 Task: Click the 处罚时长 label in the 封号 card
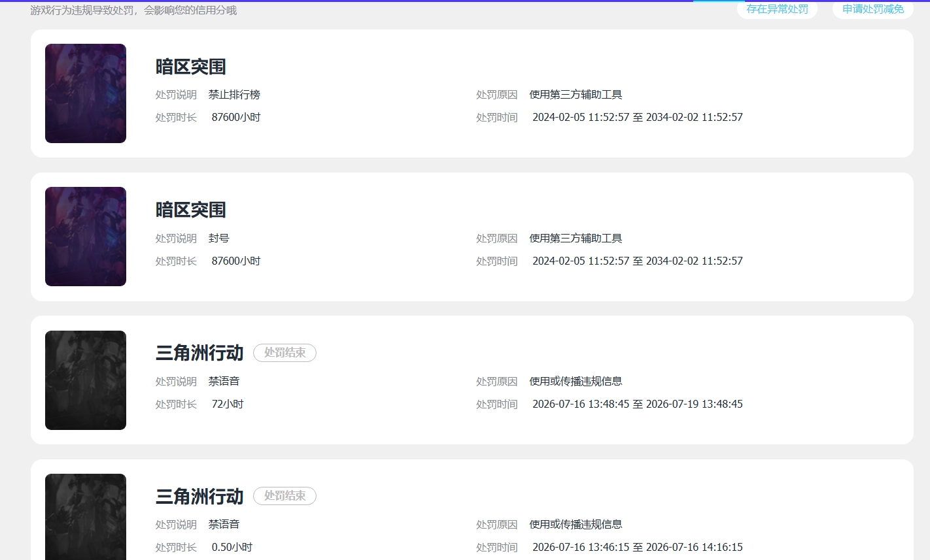tap(176, 261)
